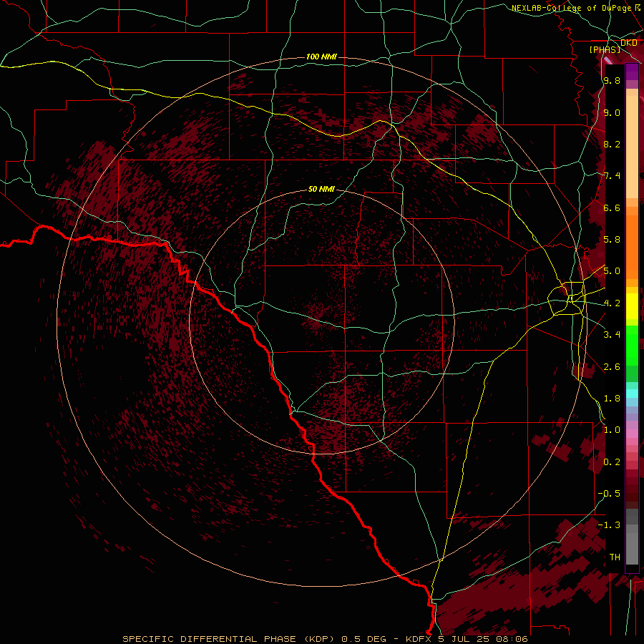The width and height of the screenshot is (644, 644).
Task: Click the -1.3 scale value
Action: click(x=609, y=525)
